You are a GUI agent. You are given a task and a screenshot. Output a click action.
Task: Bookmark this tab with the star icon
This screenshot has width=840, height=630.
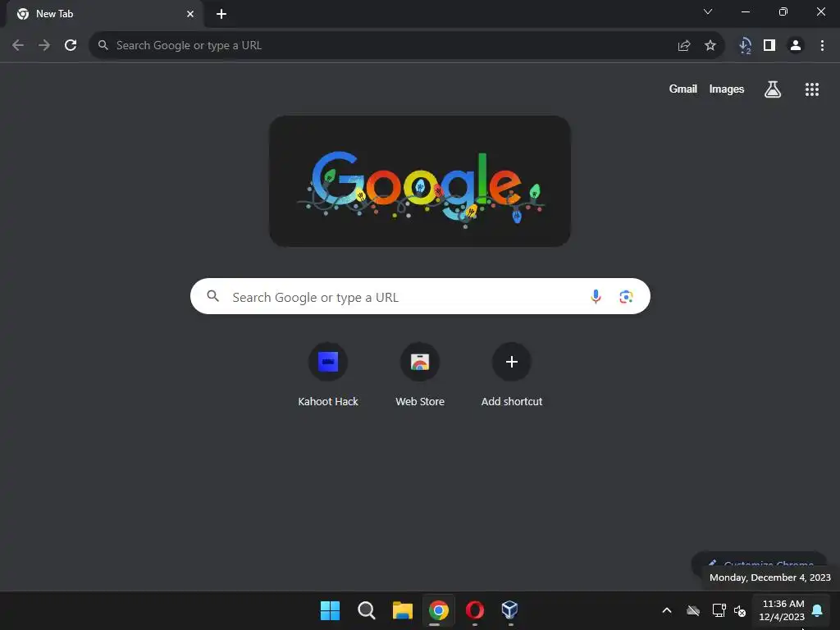pyautogui.click(x=710, y=46)
